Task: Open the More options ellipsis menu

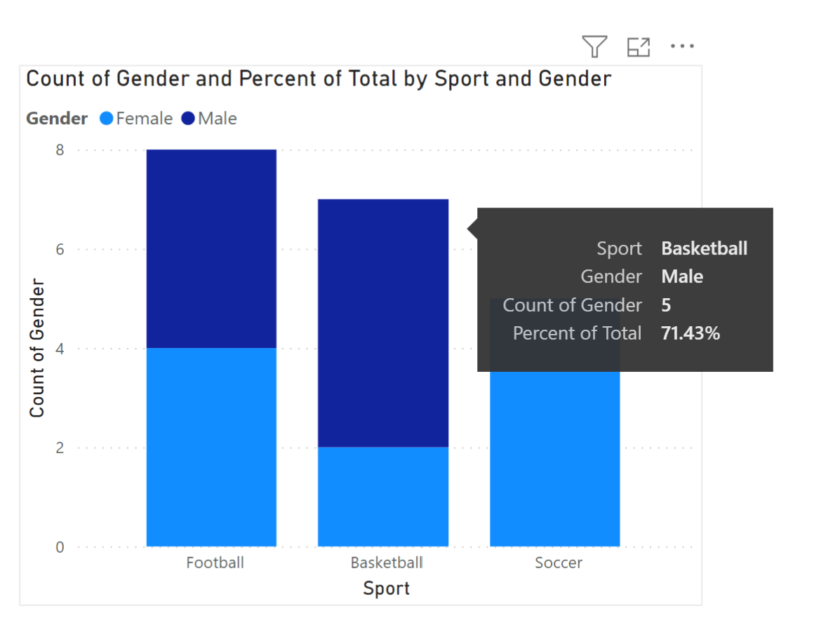Action: tap(681, 47)
